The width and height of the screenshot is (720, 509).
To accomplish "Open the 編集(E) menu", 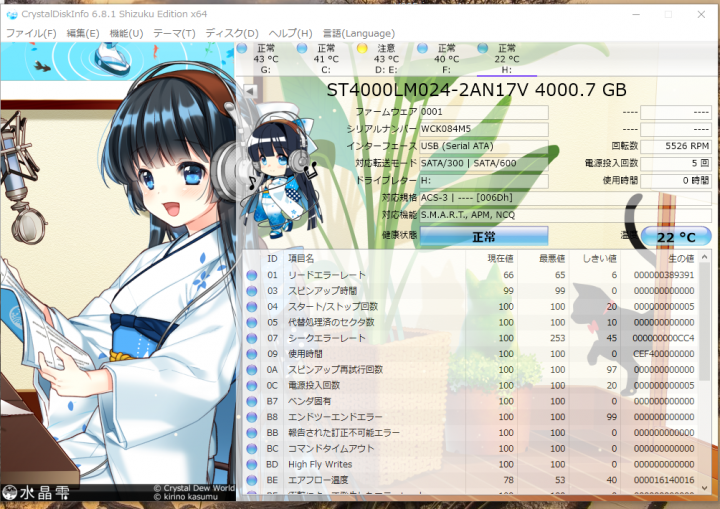I will [x=83, y=34].
